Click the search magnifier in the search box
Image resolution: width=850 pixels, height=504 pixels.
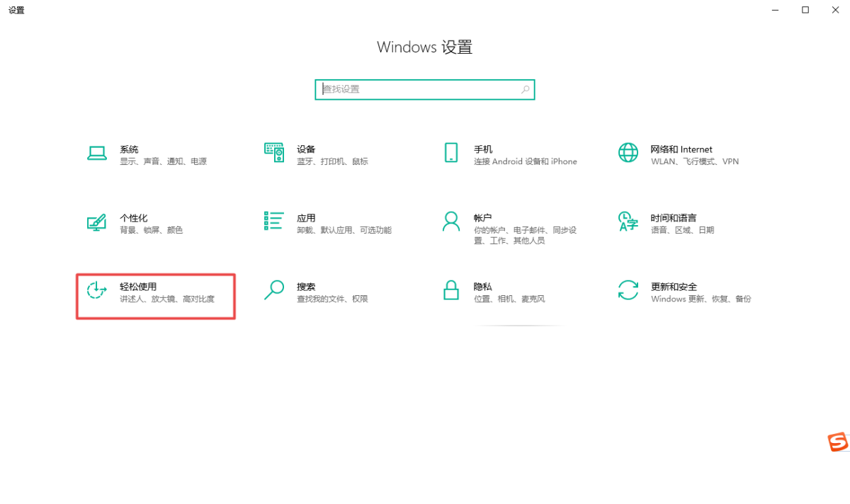click(525, 89)
